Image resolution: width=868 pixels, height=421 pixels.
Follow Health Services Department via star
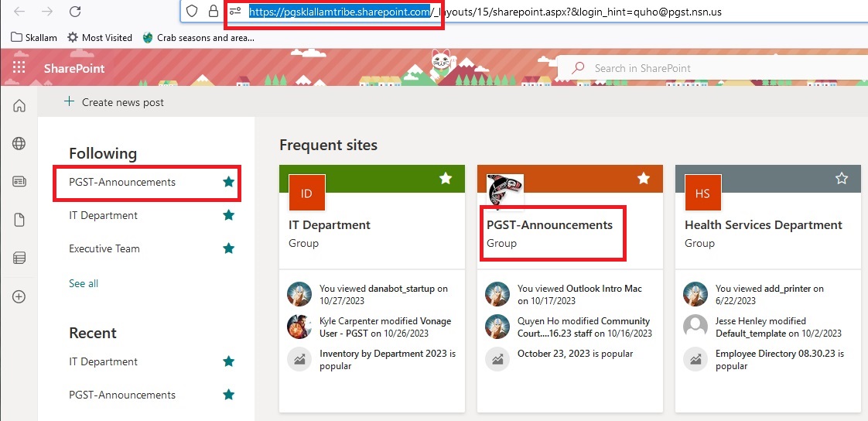tap(842, 178)
